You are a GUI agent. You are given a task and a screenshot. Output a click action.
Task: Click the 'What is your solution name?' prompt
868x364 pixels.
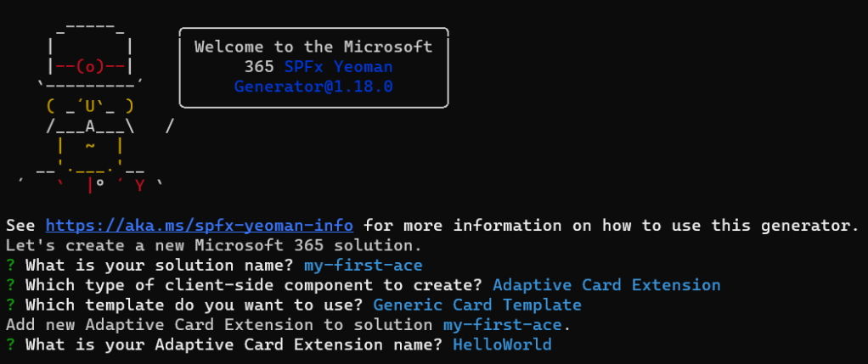point(160,266)
